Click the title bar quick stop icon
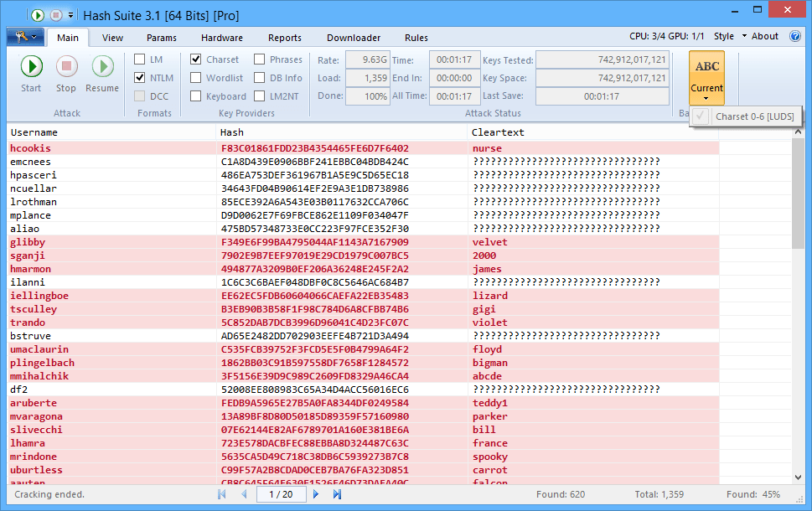This screenshot has height=511, width=812. (56, 16)
